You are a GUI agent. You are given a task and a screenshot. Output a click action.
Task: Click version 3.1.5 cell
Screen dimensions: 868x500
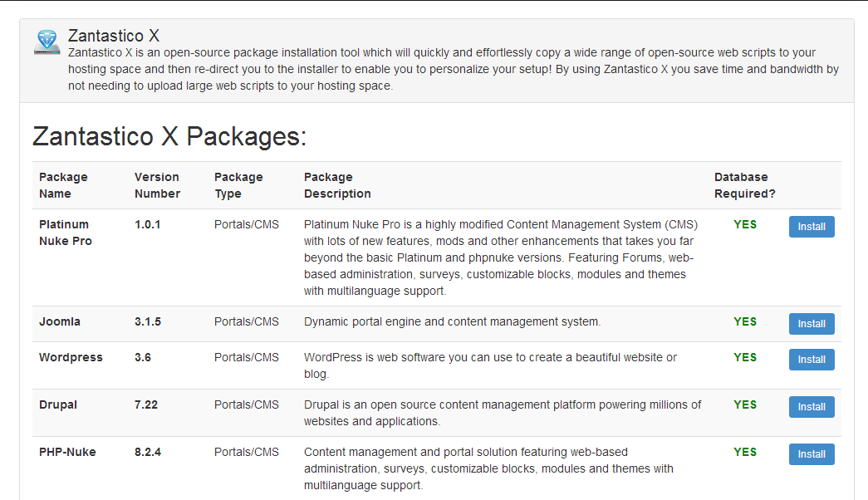[148, 321]
